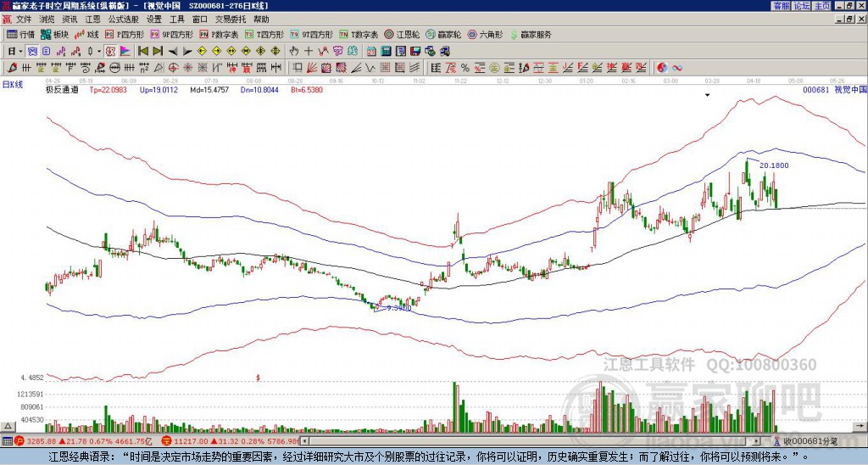Open the 交易委托 menu

(x=230, y=19)
